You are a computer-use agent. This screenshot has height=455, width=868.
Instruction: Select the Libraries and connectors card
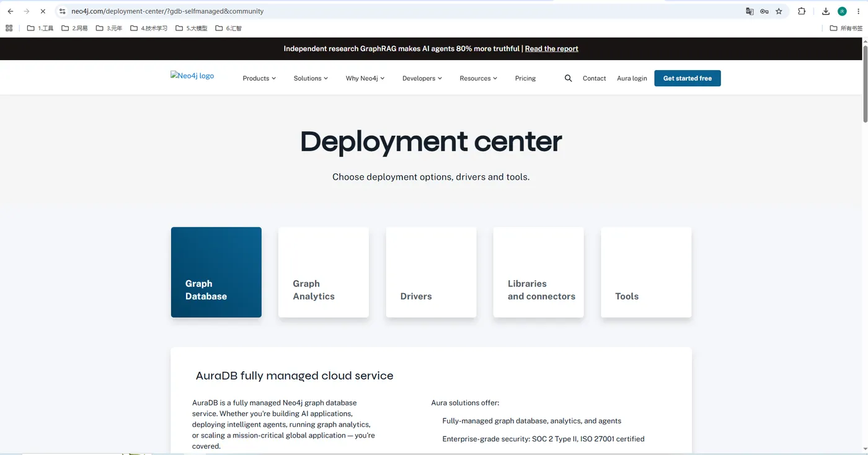coord(538,272)
